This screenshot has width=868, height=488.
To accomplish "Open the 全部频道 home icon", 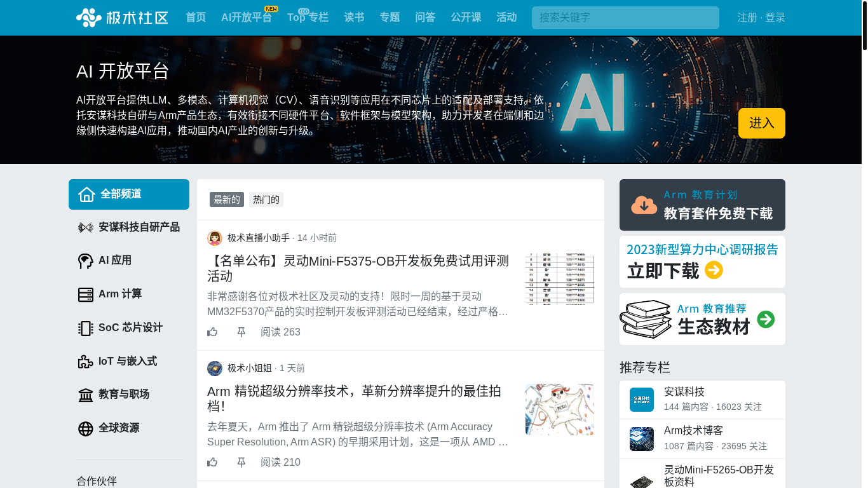I will coord(86,194).
